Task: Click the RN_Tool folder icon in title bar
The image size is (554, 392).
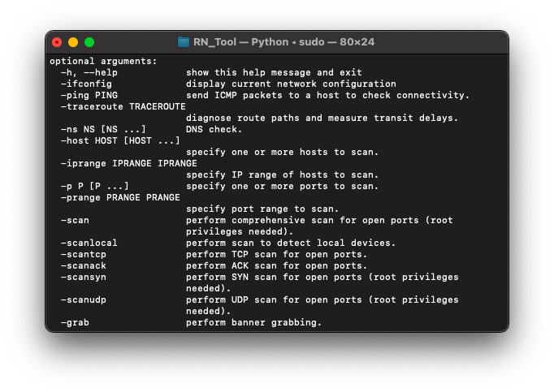Action: point(183,42)
